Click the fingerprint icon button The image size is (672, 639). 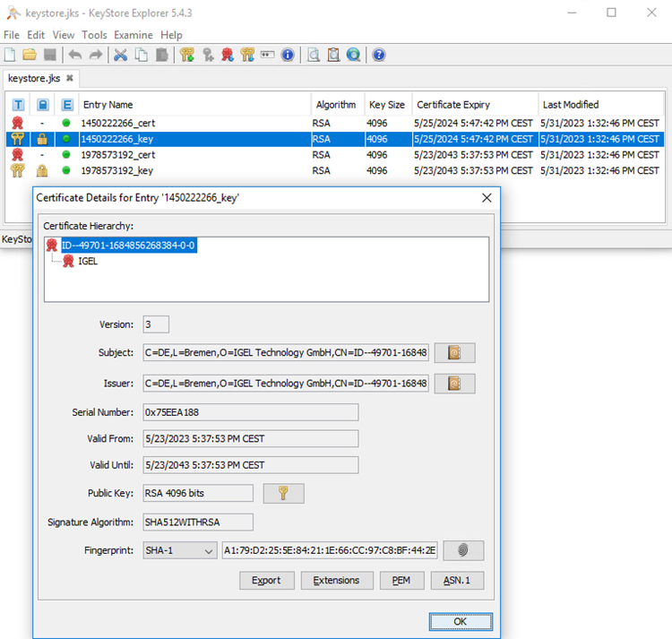pos(463,550)
